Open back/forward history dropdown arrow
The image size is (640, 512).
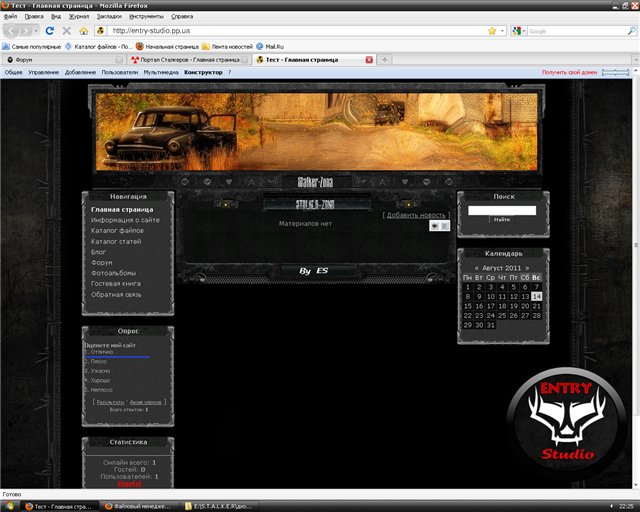click(36, 31)
